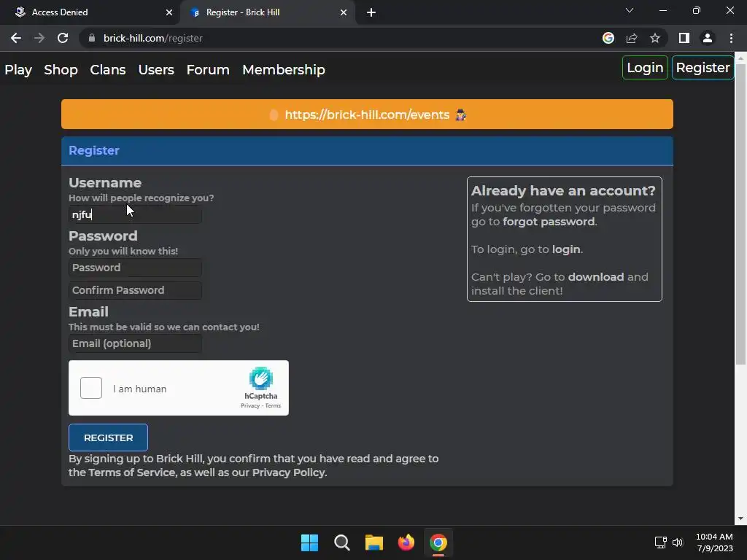Bookmark this page with star
The image size is (747, 560).
point(655,38)
